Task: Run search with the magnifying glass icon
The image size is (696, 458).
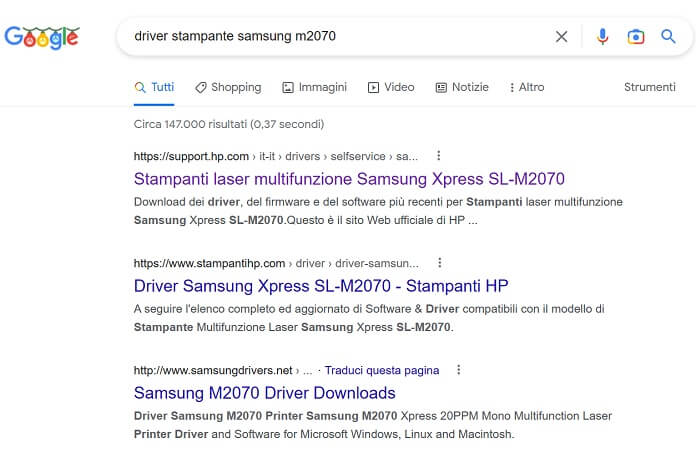Action: (668, 36)
